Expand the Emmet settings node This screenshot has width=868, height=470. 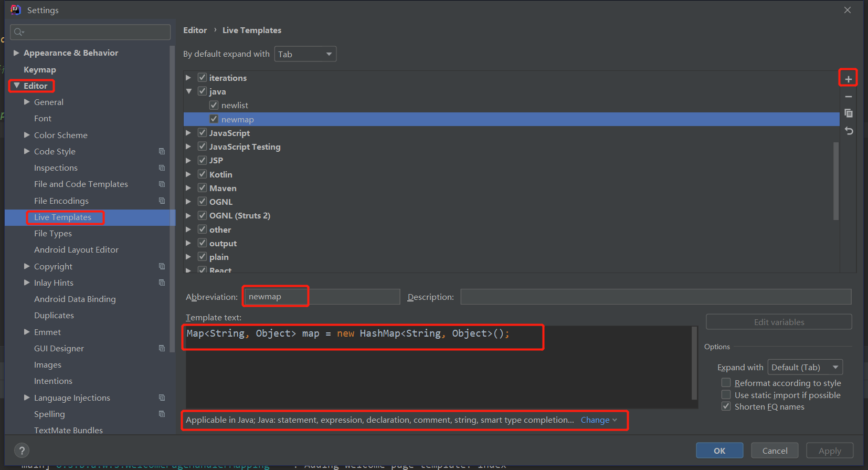pos(27,332)
